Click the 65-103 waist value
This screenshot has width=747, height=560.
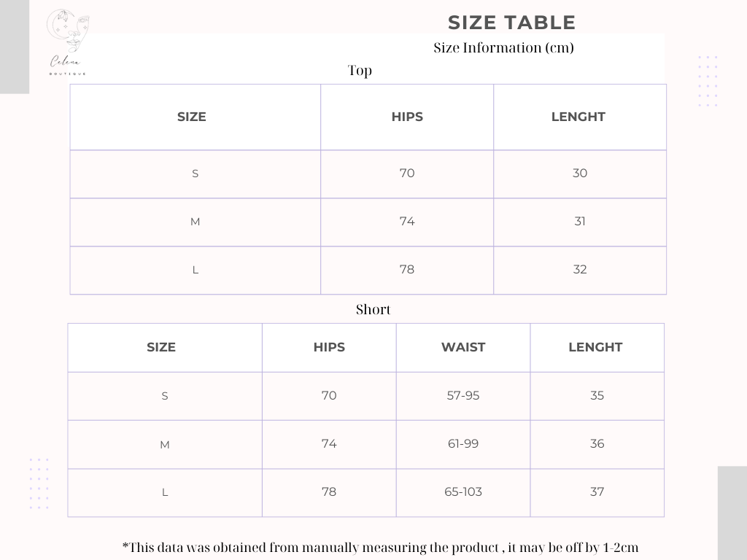point(463,491)
